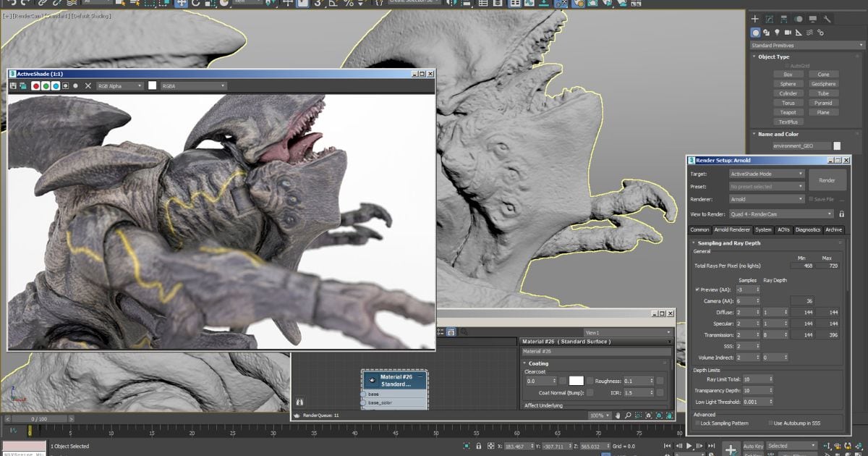
Task: Open the 100% zoom dropdown in material editor
Action: (x=598, y=415)
